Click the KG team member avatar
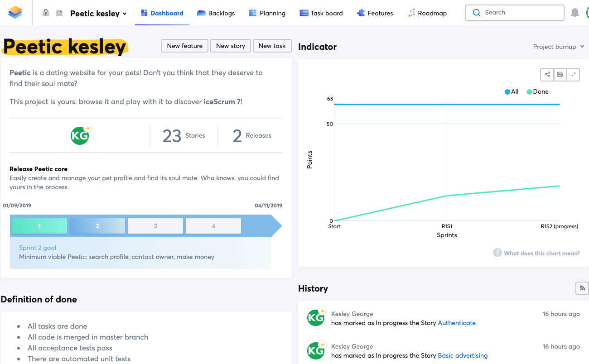Screen dimensions: 589x364 point(80,136)
